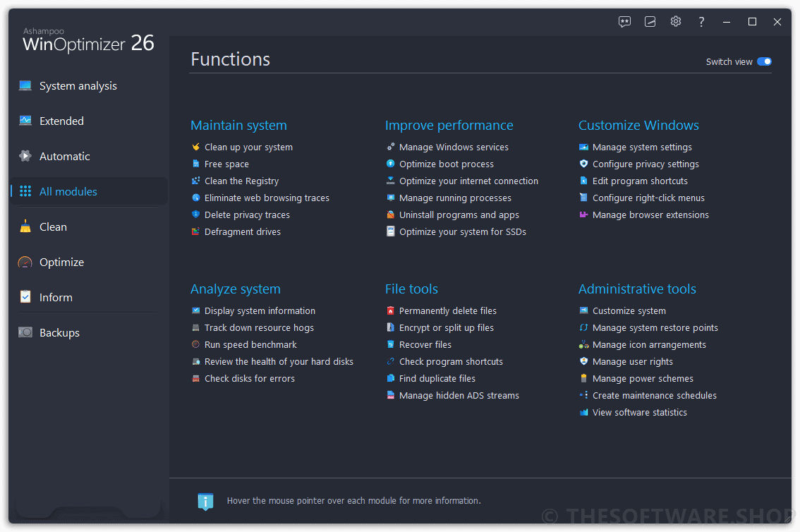
Task: Click the Delete privacy traces shield icon
Action: 196,214
